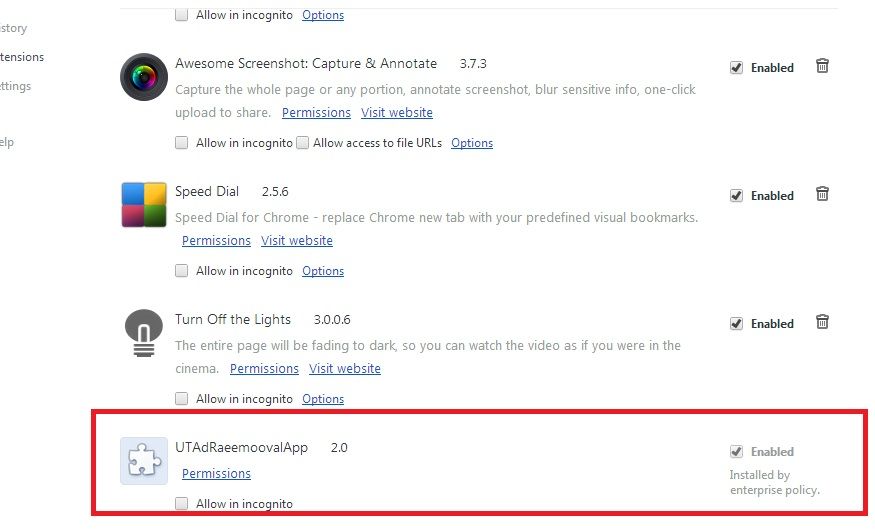Toggle Enabled for Turn Off the Lights
Screen dimensions: 875x531
(737, 324)
